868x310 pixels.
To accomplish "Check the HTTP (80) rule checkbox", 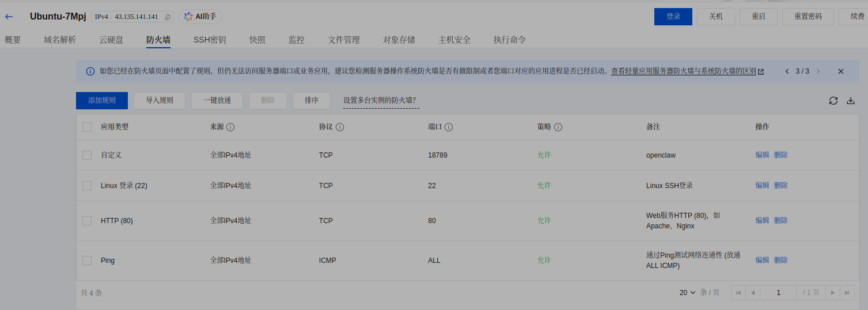I will tap(87, 221).
